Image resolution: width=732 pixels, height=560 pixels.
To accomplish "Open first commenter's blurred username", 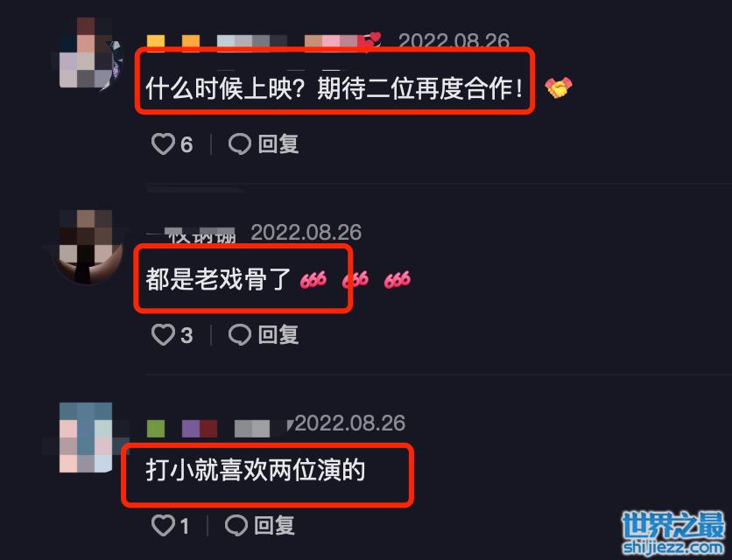I will (x=264, y=43).
